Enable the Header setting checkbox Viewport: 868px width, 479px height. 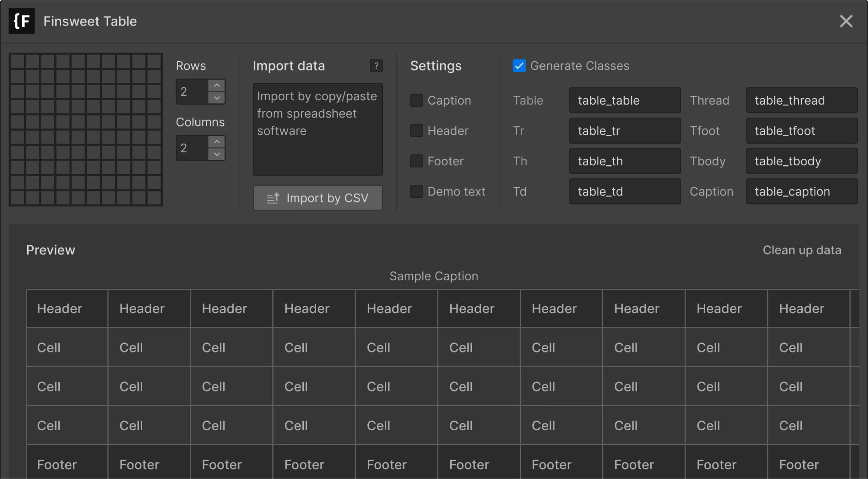(417, 131)
